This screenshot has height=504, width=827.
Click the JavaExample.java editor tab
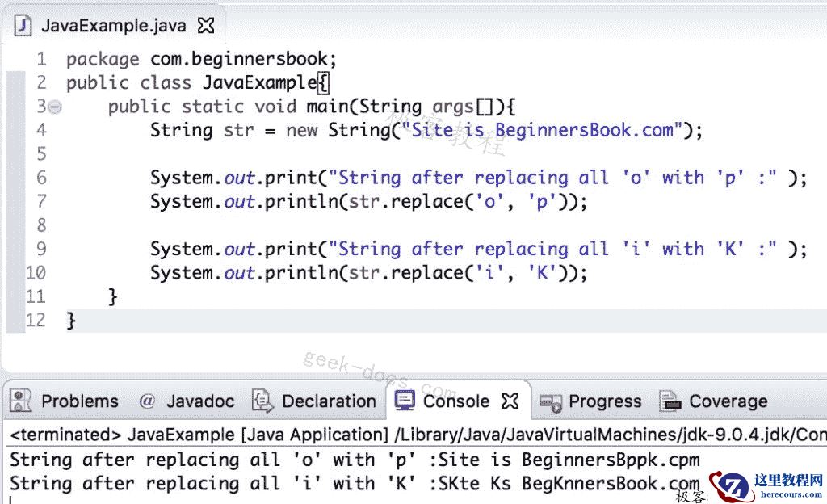(x=113, y=25)
